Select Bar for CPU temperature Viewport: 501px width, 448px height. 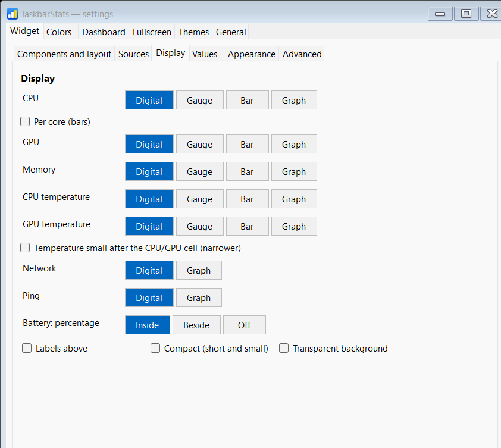pos(248,199)
